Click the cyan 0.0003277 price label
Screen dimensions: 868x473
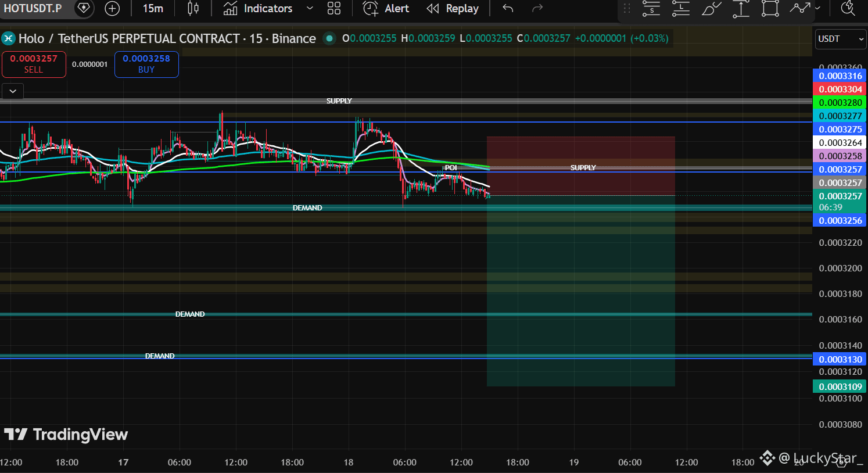pos(840,116)
